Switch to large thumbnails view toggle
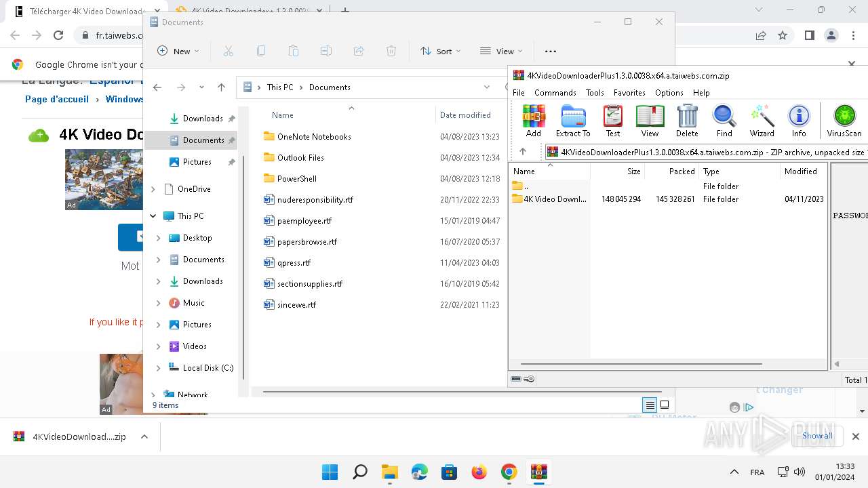 (x=665, y=405)
